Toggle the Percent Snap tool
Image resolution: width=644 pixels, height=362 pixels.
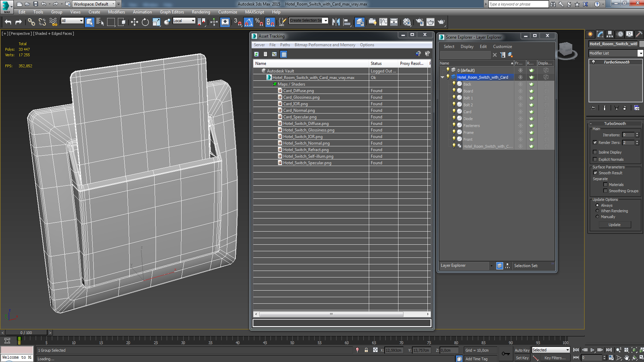click(x=259, y=22)
